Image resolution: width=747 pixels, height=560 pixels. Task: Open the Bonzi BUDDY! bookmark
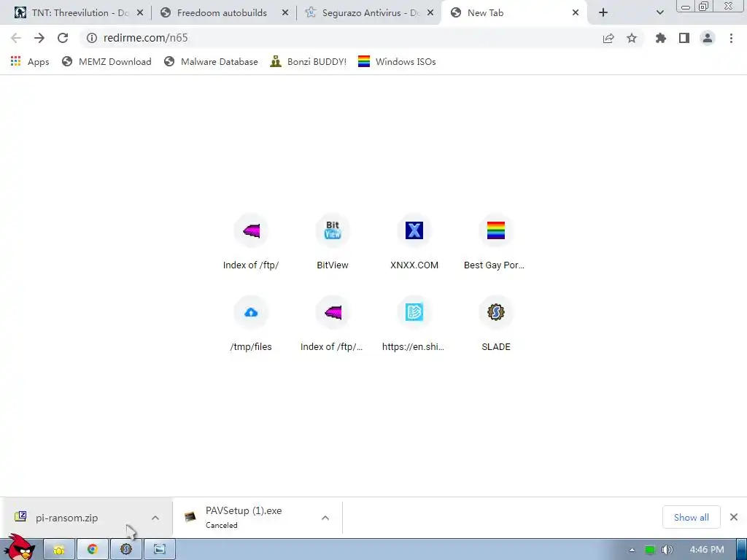point(309,61)
